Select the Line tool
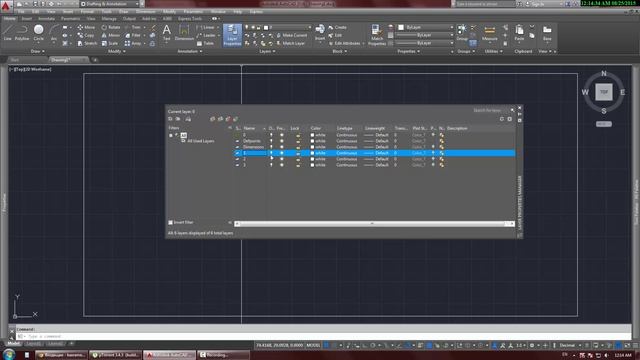Image resolution: width=640 pixels, height=360 pixels. click(8, 33)
